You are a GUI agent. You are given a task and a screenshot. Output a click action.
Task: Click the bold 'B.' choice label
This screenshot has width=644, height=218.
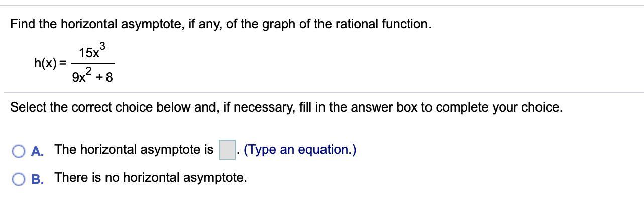coord(37,179)
